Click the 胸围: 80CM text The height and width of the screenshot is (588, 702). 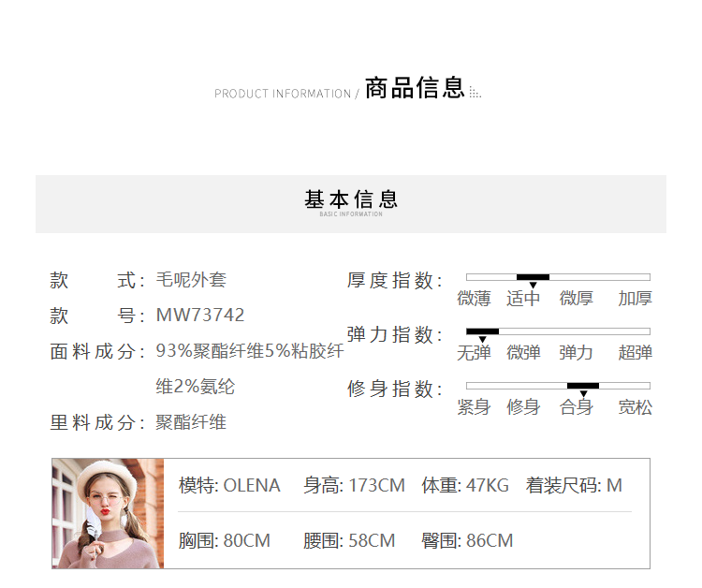(225, 540)
